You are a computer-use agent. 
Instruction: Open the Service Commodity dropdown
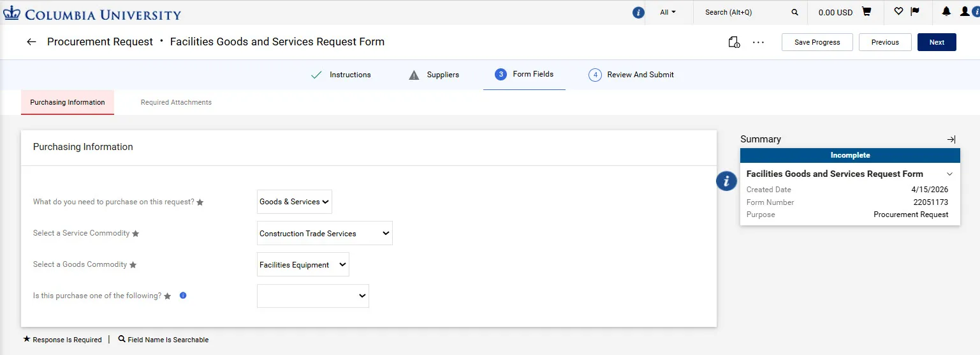click(325, 233)
